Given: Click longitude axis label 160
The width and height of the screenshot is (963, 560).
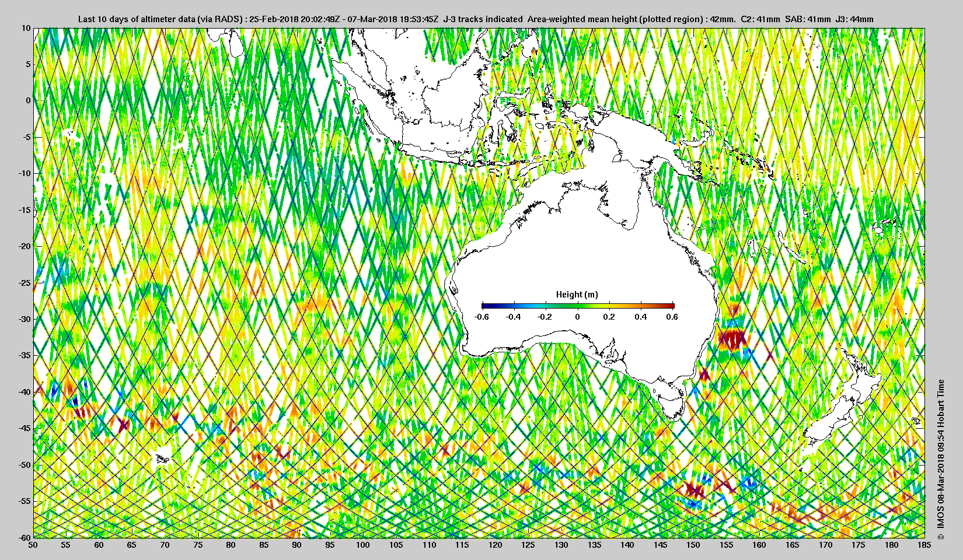Looking at the screenshot, I should coord(759,545).
